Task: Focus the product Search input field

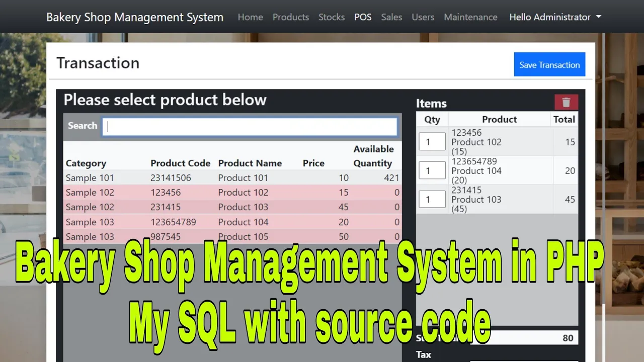Action: coord(250,127)
